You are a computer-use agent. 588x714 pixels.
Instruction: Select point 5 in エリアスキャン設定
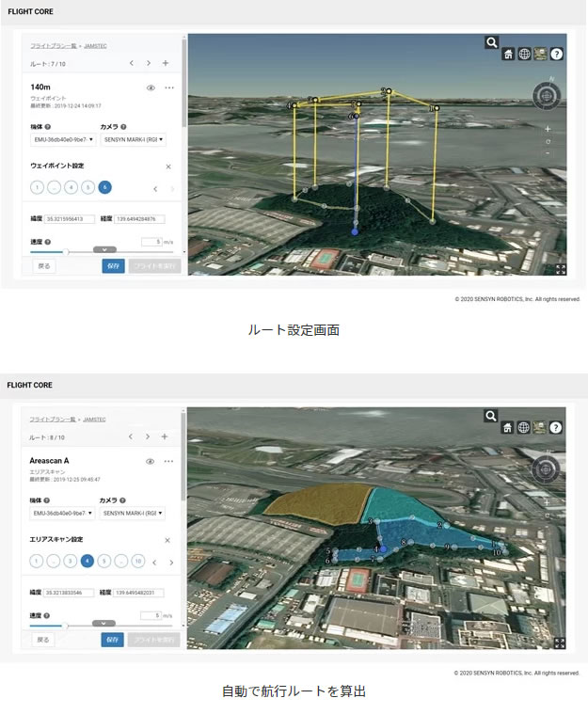click(x=103, y=561)
